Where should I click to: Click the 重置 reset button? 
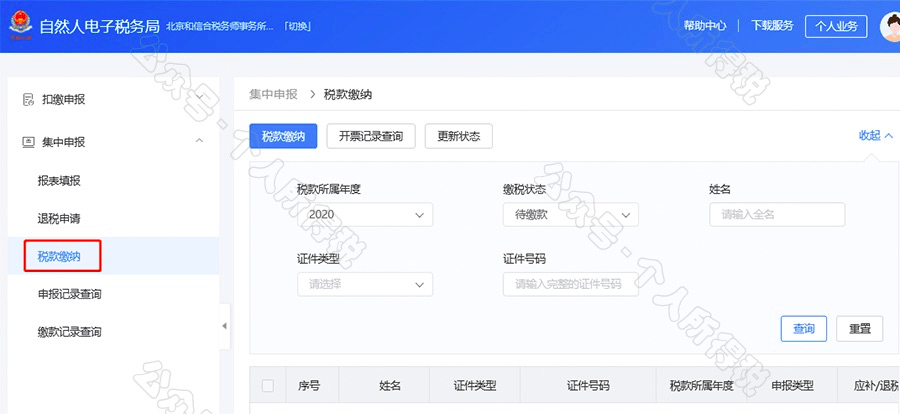click(x=859, y=328)
